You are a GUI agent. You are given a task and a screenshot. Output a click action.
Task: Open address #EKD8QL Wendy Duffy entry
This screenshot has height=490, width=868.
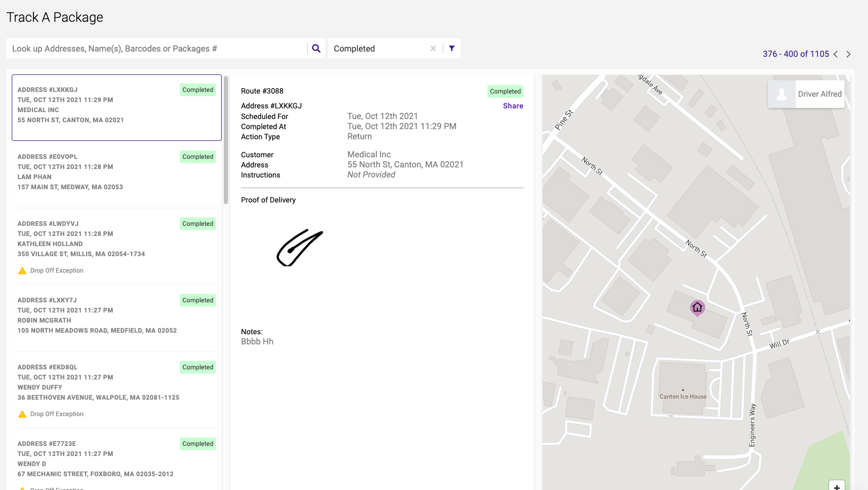(x=116, y=390)
